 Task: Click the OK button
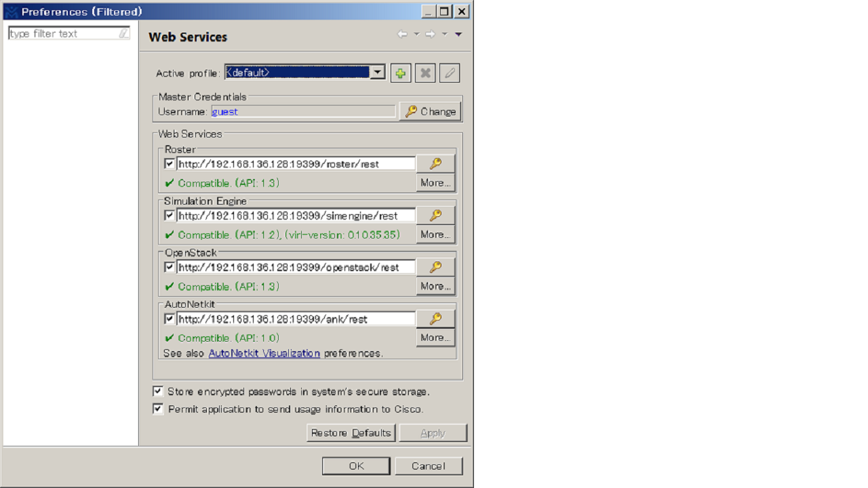pyautogui.click(x=356, y=466)
